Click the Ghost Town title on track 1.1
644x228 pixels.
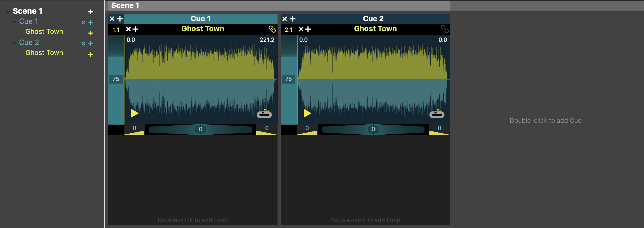coord(203,29)
